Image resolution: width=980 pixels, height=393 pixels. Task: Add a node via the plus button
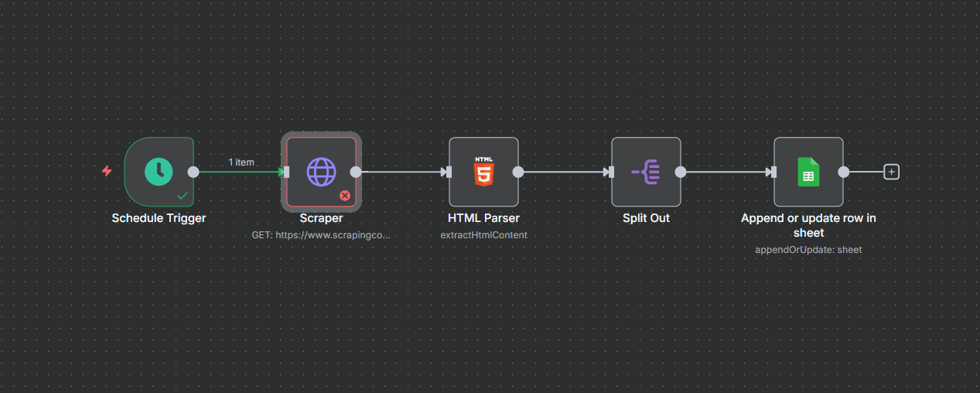(x=891, y=172)
